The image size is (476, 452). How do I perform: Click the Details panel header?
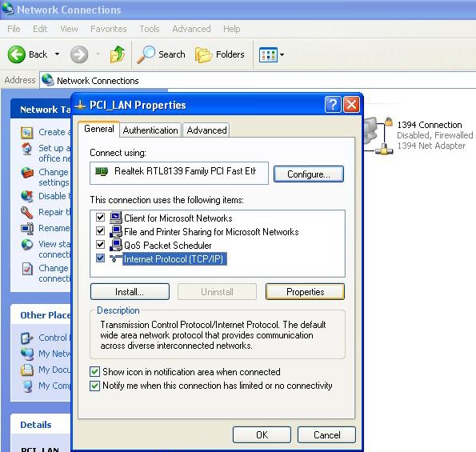[x=41, y=425]
